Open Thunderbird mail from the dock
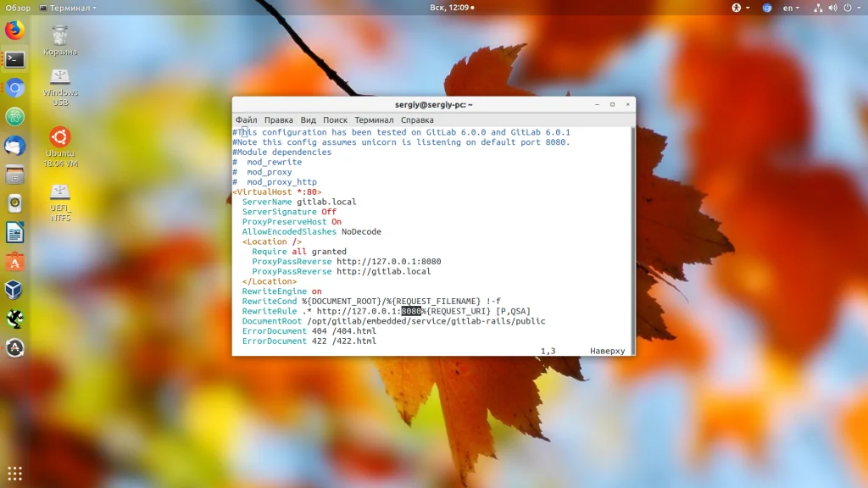Screen dimensions: 868x488 14,146
